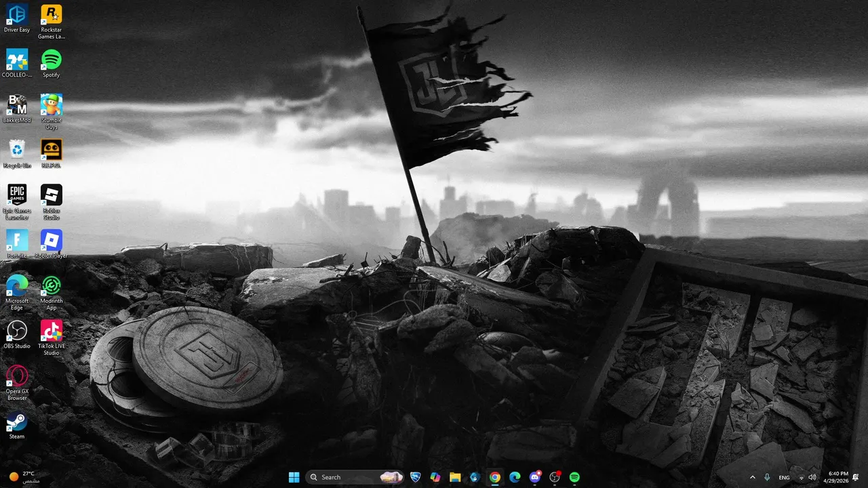This screenshot has width=868, height=488.
Task: Open the 27°C weather widget
Action: click(x=24, y=477)
